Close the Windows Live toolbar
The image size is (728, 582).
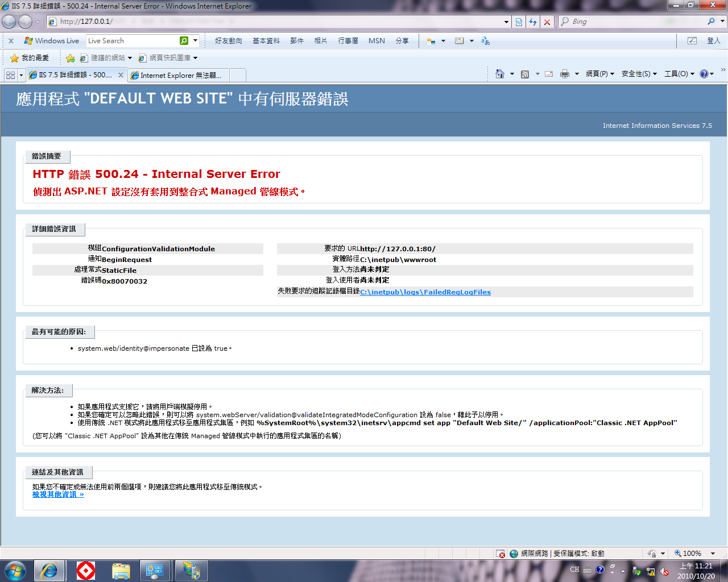click(11, 41)
